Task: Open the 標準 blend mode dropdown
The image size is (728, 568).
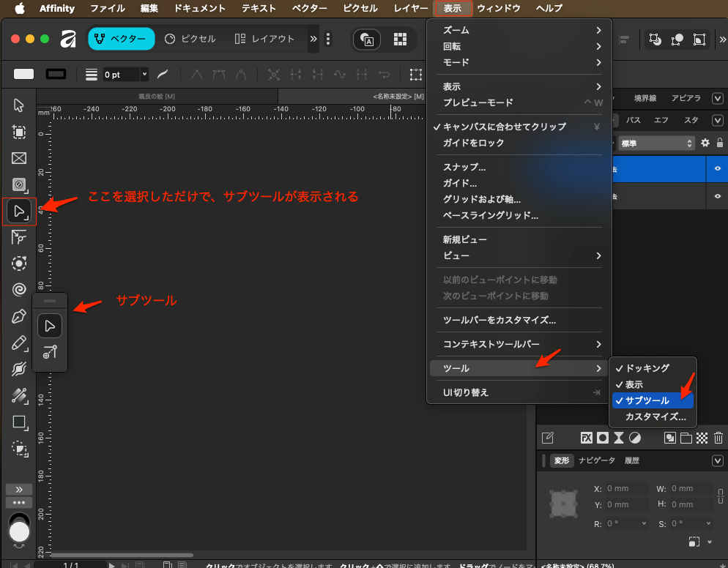Action: [x=656, y=143]
